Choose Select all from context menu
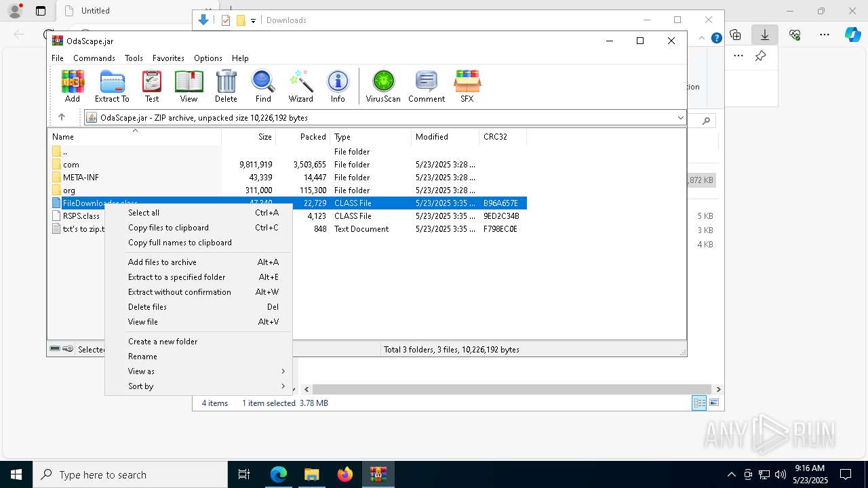 199,213
